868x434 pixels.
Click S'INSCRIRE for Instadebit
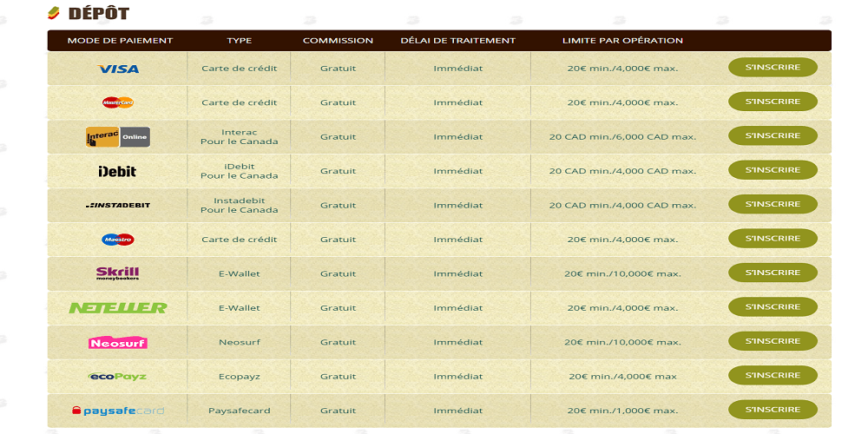point(773,204)
